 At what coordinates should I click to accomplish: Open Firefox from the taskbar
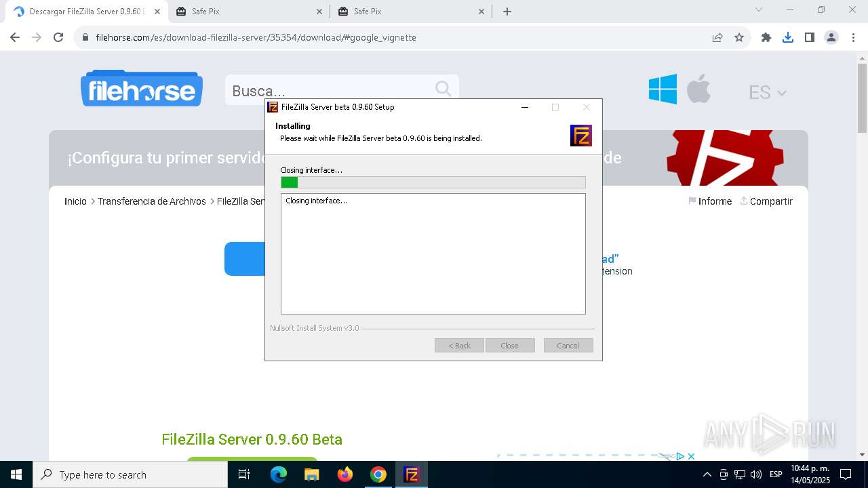(345, 474)
